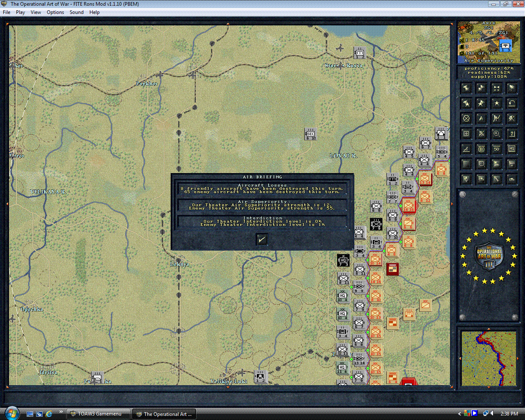Click the angle triangle toolbar button

pyautogui.click(x=466, y=149)
